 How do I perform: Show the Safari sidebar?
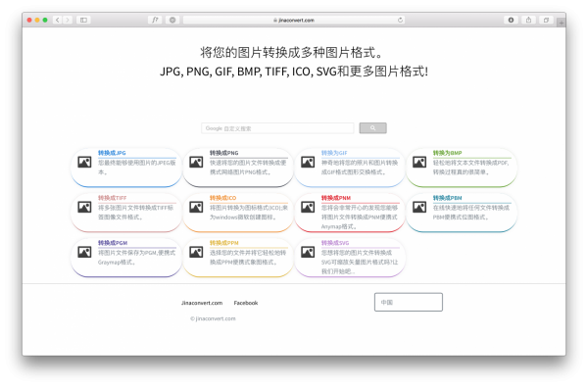(x=83, y=20)
